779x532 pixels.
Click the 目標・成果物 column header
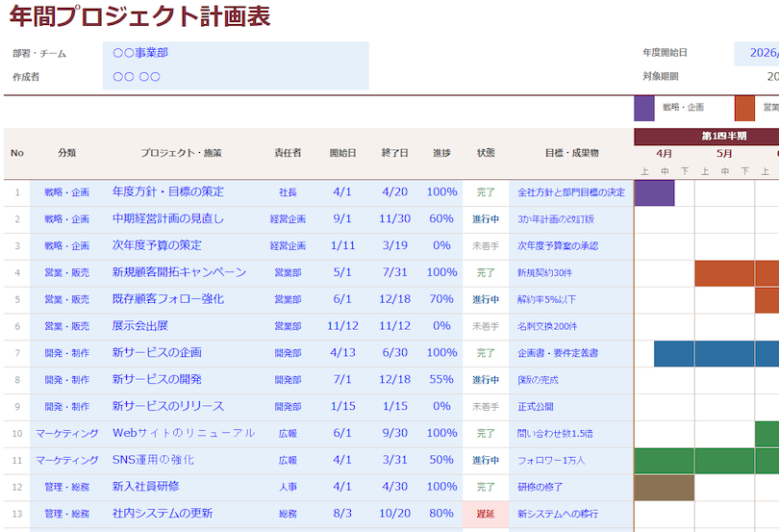point(571,153)
